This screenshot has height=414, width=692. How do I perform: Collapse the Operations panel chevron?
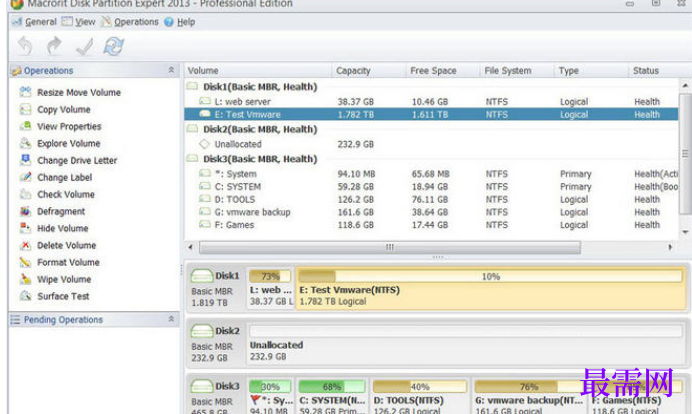pyautogui.click(x=171, y=70)
